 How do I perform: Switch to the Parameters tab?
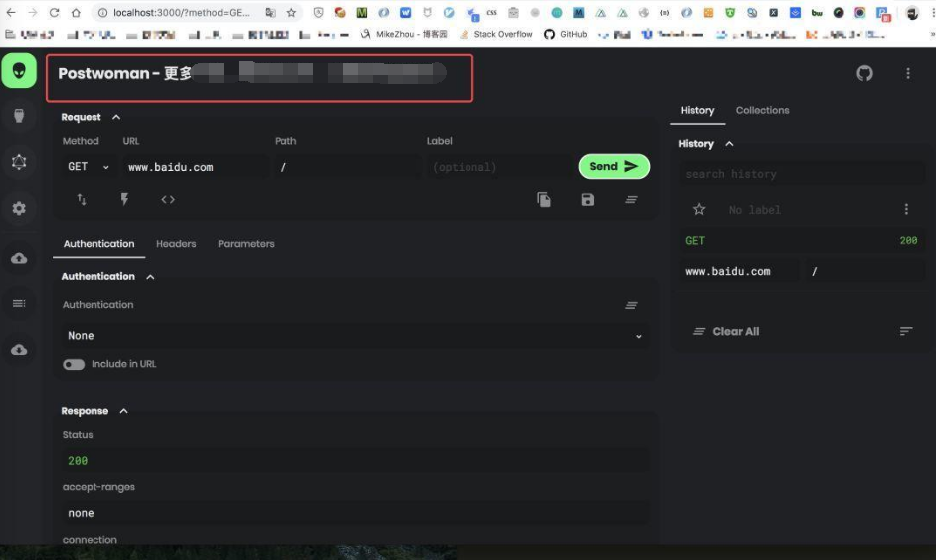point(246,244)
